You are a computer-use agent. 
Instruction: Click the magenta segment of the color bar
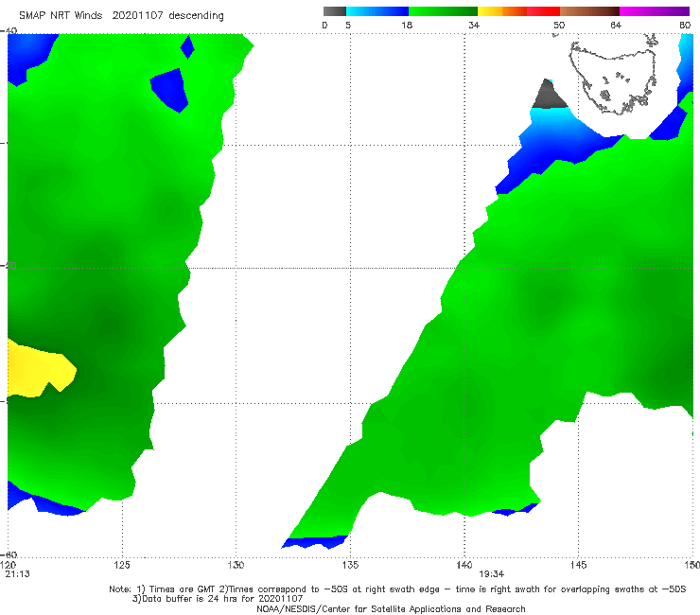point(655,11)
